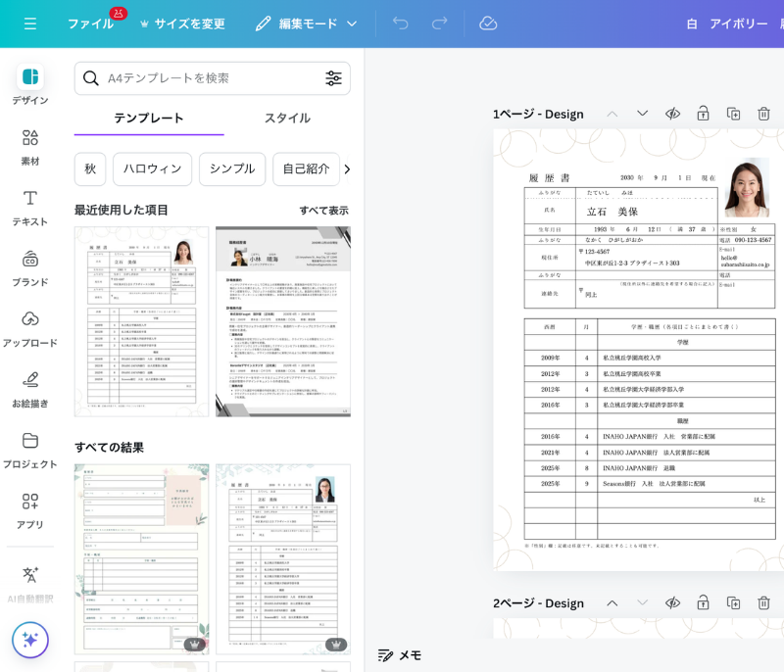
Task: Open Canva AI with the sparkle button
Action: pos(30,638)
